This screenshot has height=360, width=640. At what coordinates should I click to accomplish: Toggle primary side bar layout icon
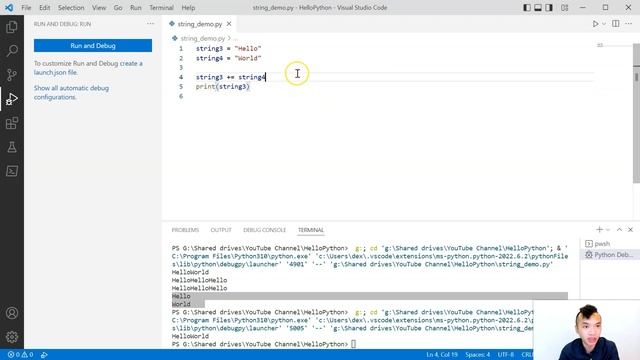click(527, 7)
